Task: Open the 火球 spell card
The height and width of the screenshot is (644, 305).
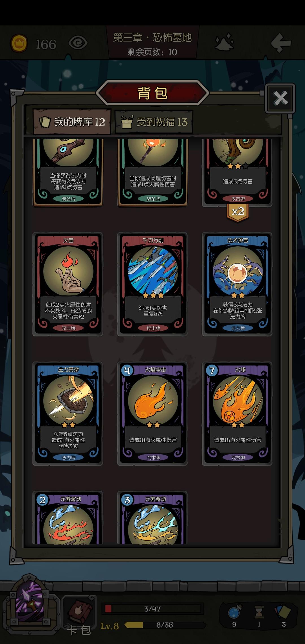Action: coord(237,414)
